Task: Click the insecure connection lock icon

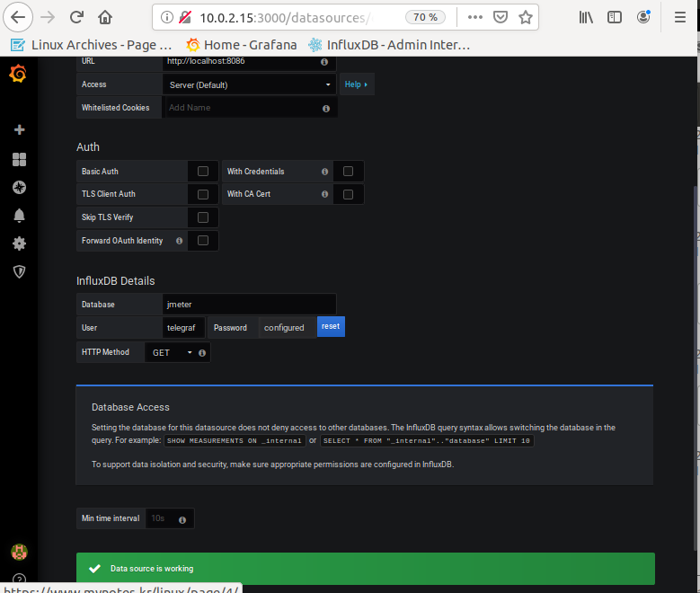Action: [185, 17]
